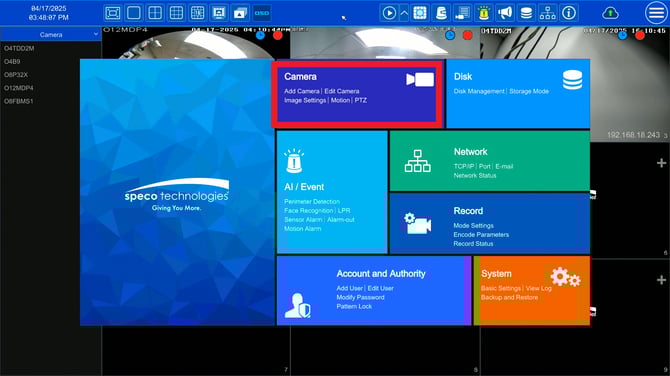This screenshot has width=670, height=376.
Task: Click the picture-in-frame layout icon
Action: pyautogui.click(x=219, y=13)
